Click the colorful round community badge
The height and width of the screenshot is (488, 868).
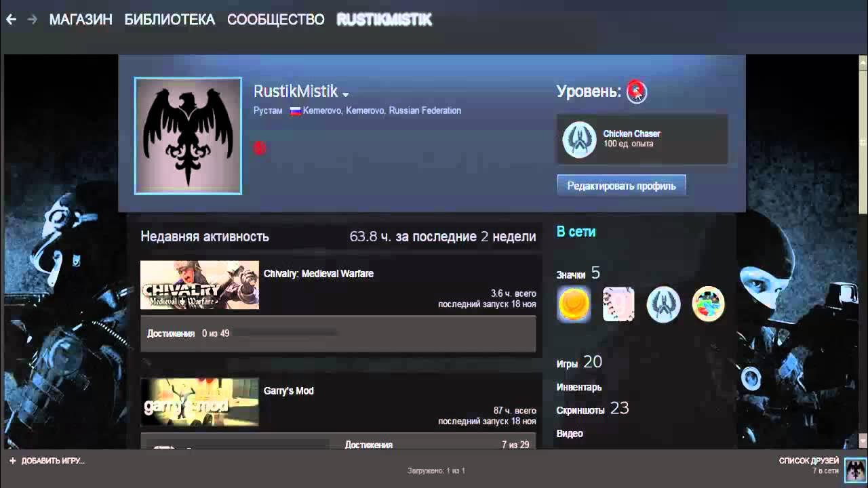708,304
